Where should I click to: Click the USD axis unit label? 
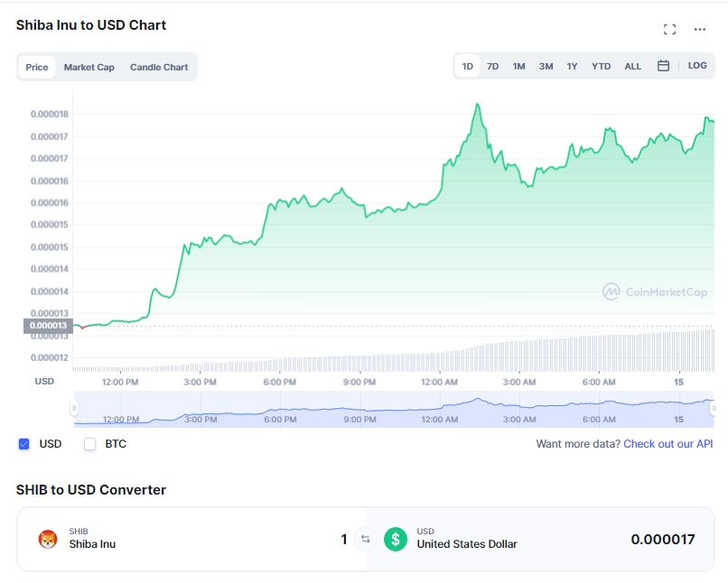pos(44,381)
